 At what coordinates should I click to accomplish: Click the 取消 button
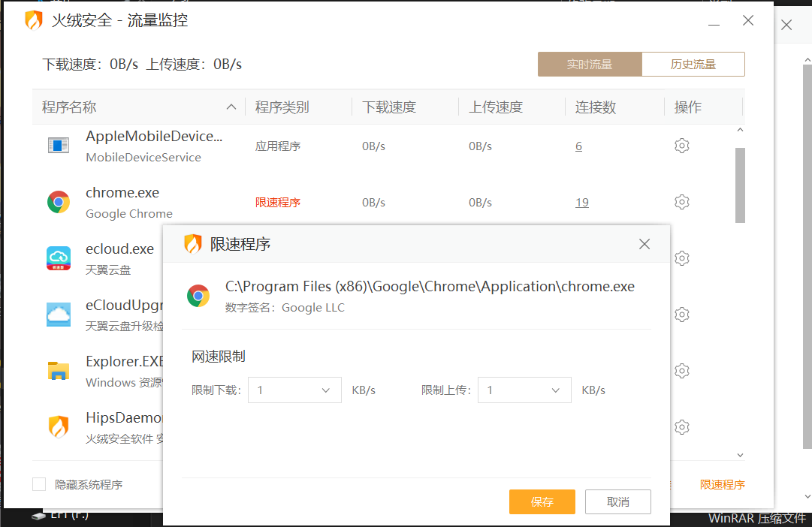(617, 502)
